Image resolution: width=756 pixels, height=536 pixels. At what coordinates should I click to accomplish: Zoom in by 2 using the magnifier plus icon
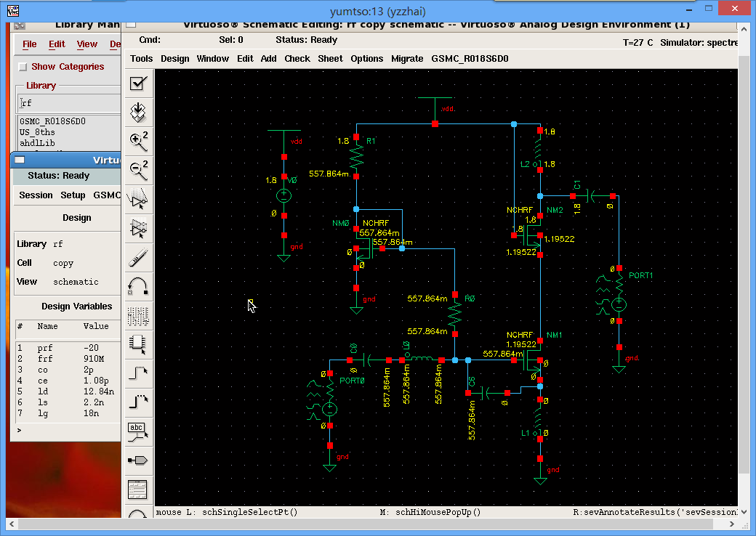(138, 141)
